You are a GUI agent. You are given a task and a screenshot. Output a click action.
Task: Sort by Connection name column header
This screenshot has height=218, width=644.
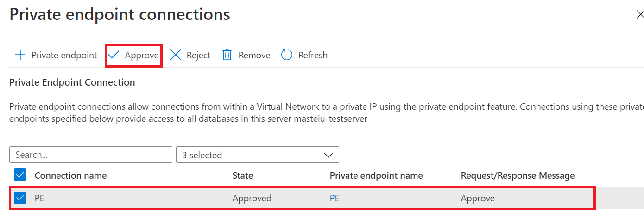point(70,175)
